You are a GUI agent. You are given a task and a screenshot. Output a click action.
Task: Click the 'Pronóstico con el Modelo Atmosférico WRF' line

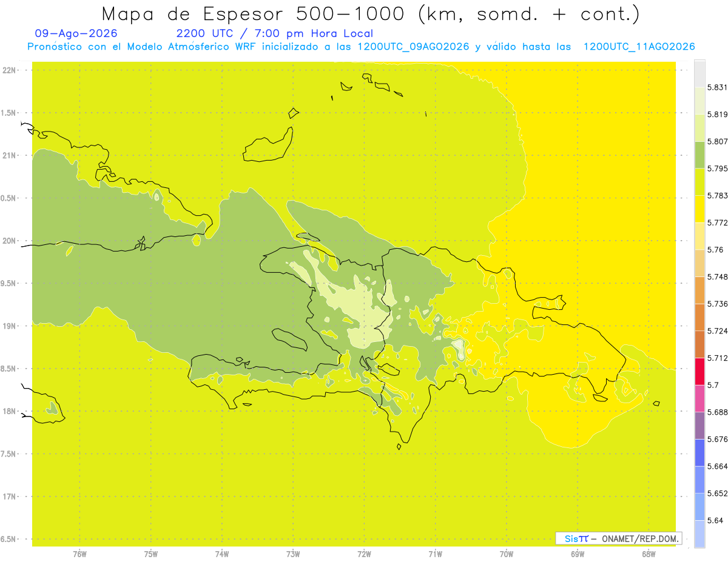pos(362,47)
